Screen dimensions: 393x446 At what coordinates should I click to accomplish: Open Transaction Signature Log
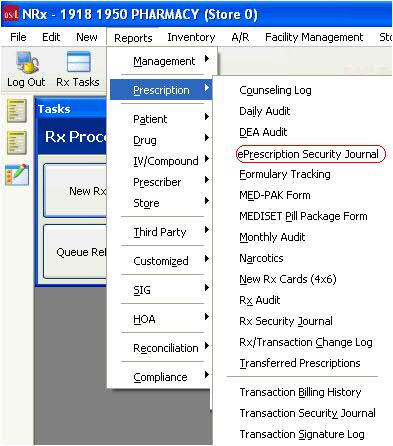tap(302, 434)
